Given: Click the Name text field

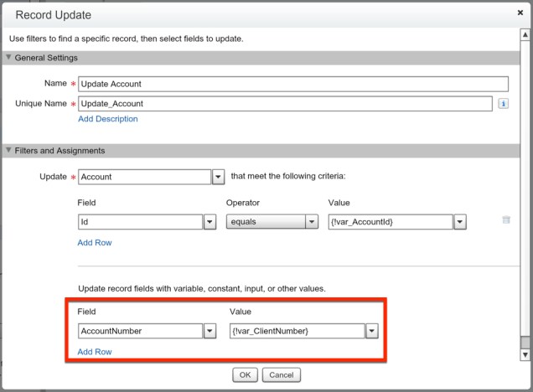Looking at the screenshot, I should click(x=292, y=84).
